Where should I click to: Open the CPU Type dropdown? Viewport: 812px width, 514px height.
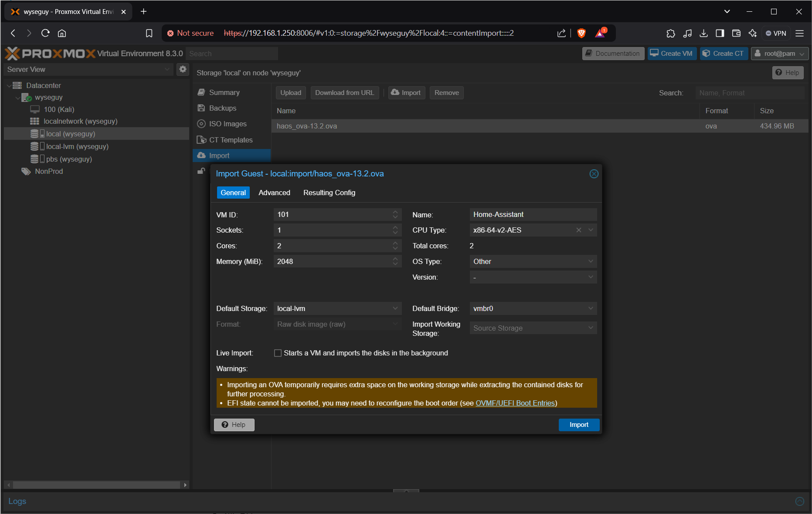coord(591,230)
